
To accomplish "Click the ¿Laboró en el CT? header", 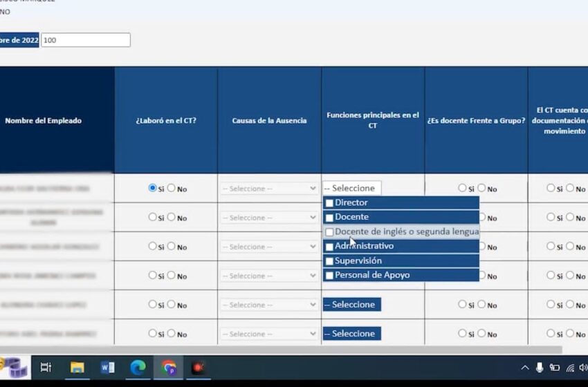I will click(x=166, y=121).
